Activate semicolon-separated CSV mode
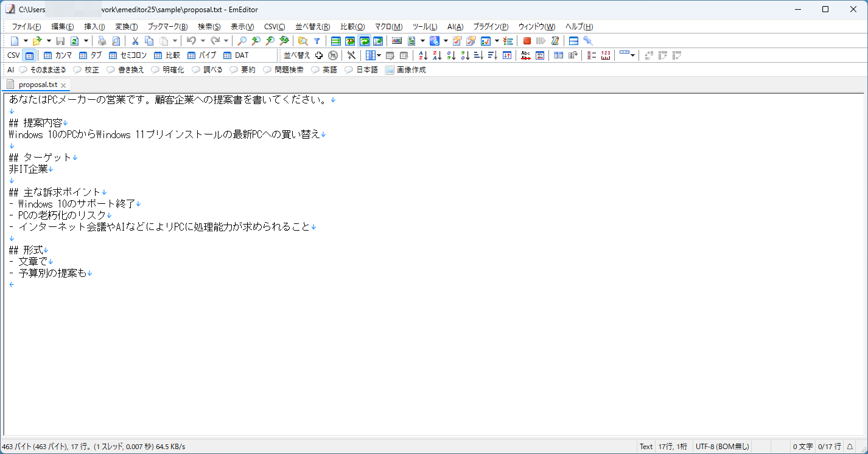Screen dimensions: 868x454 pyautogui.click(x=124, y=55)
